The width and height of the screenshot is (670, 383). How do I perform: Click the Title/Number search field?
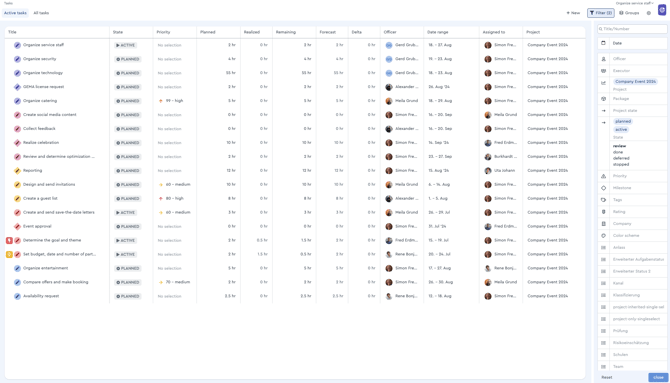pos(632,29)
